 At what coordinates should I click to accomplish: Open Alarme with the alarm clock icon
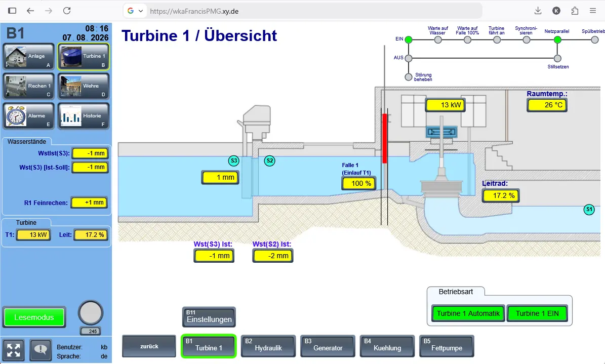pyautogui.click(x=29, y=116)
